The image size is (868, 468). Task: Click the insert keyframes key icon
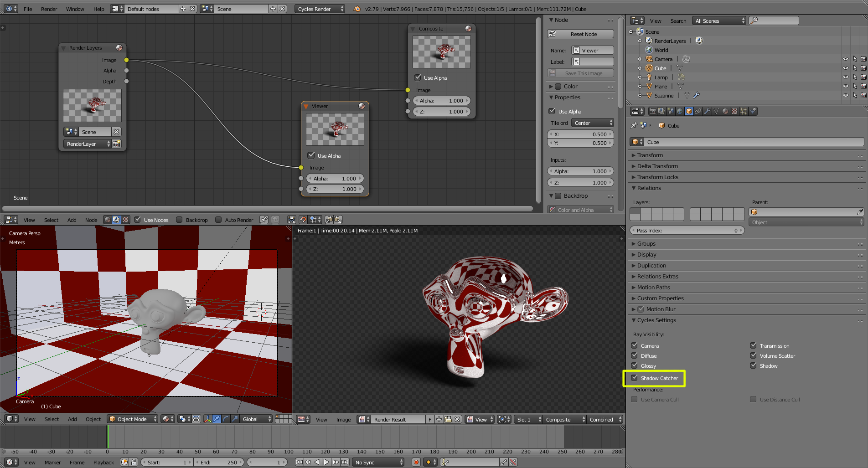point(504,462)
